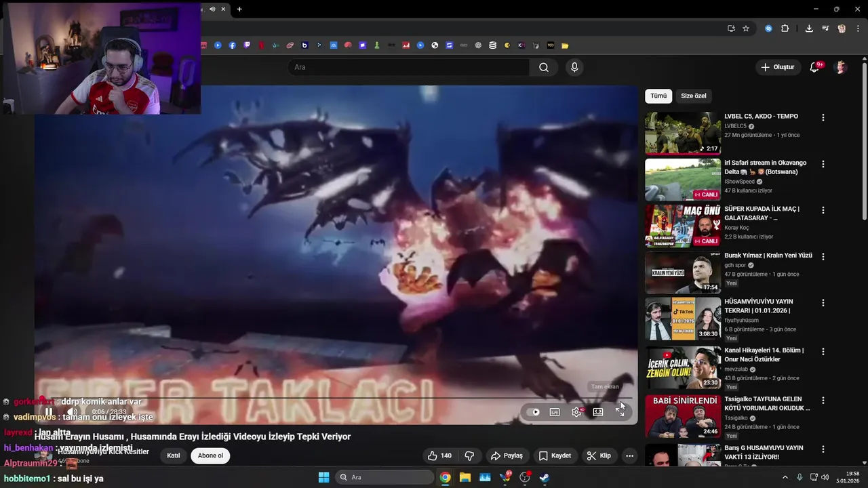Screen dimensions: 868x488
Task: Focus the YouTube Ara search field
Action: point(409,67)
